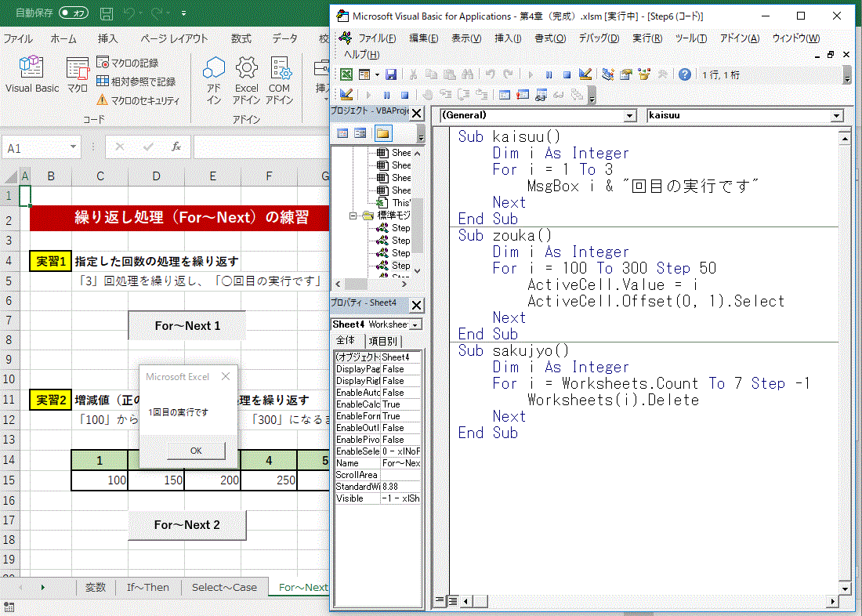
Task: Open the kaisuu procedure dropdown
Action: pyautogui.click(x=837, y=115)
